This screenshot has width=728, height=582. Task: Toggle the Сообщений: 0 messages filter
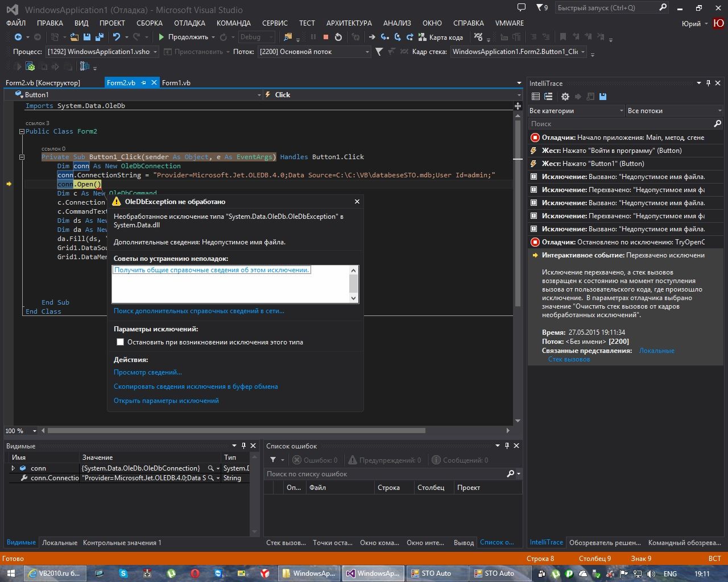coord(460,460)
